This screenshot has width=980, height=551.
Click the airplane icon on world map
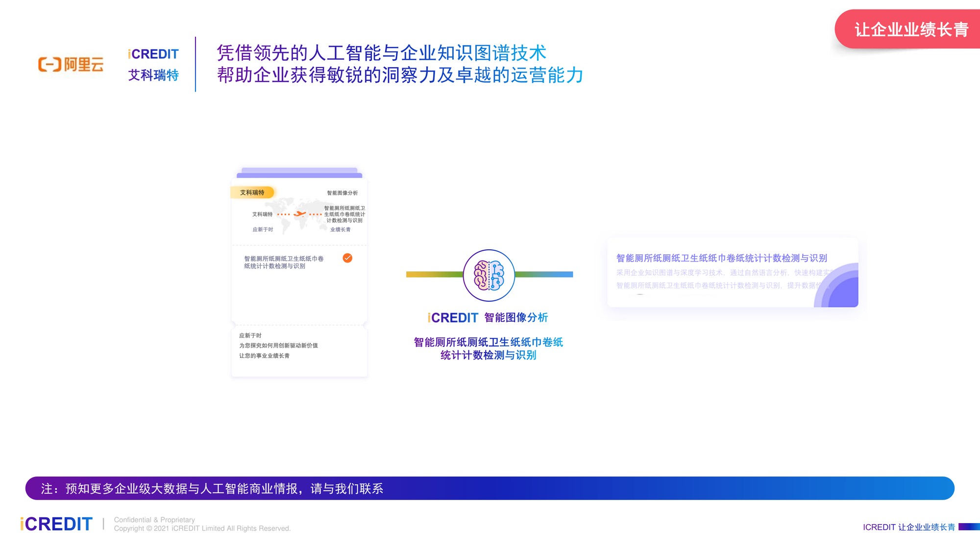pyautogui.click(x=300, y=214)
